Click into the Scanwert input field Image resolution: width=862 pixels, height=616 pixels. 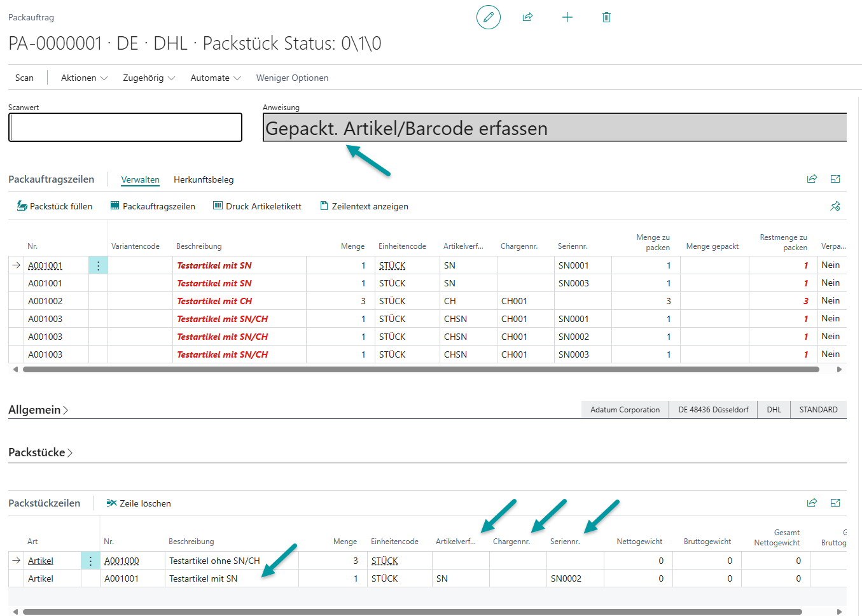tap(125, 127)
